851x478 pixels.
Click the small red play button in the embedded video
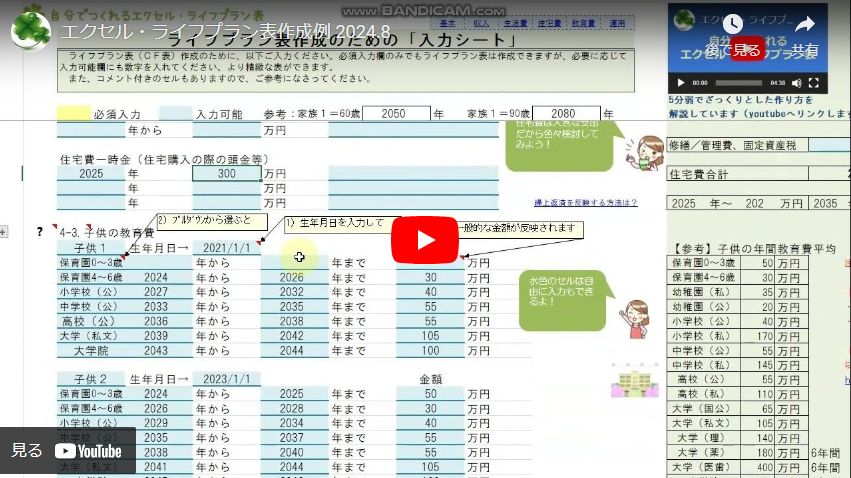(x=747, y=48)
